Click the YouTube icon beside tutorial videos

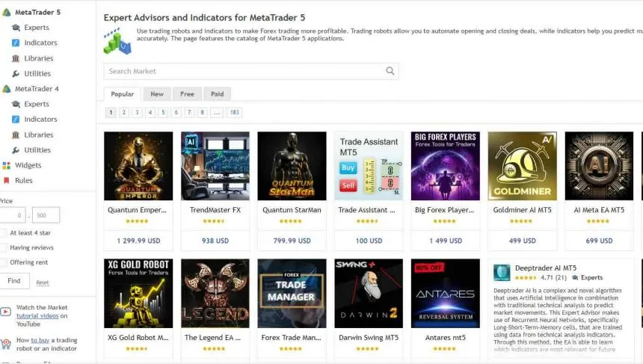6,312
